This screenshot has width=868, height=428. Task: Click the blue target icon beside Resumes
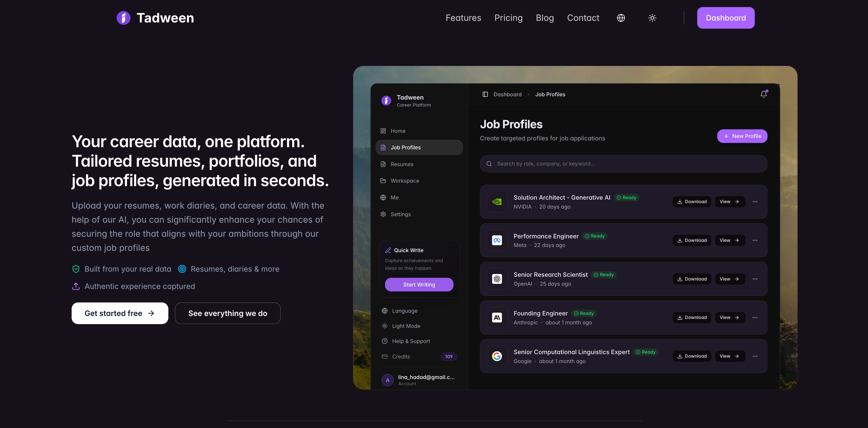tap(182, 269)
